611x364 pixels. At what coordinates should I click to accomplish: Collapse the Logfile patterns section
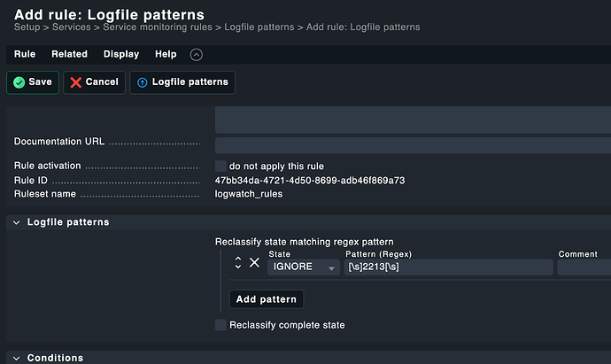(17, 222)
